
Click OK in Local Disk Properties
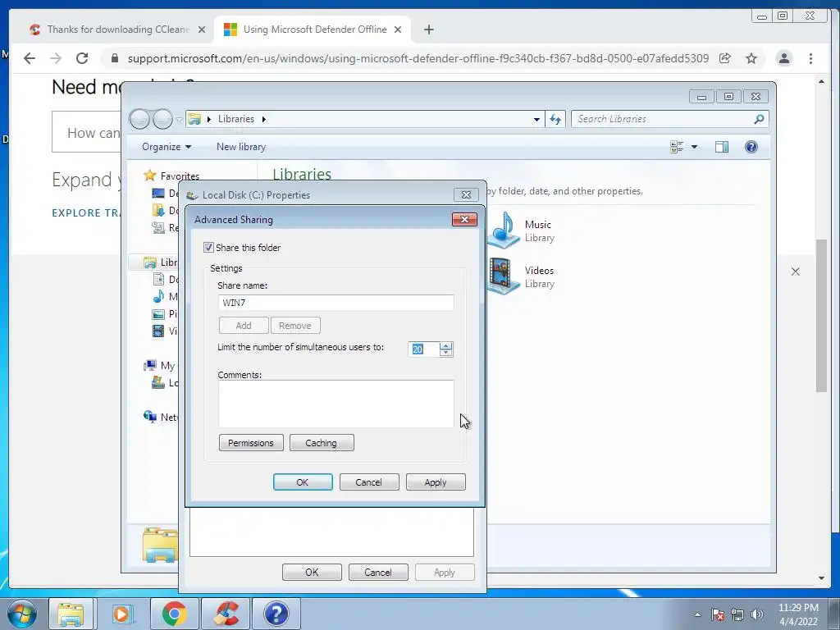tap(312, 572)
